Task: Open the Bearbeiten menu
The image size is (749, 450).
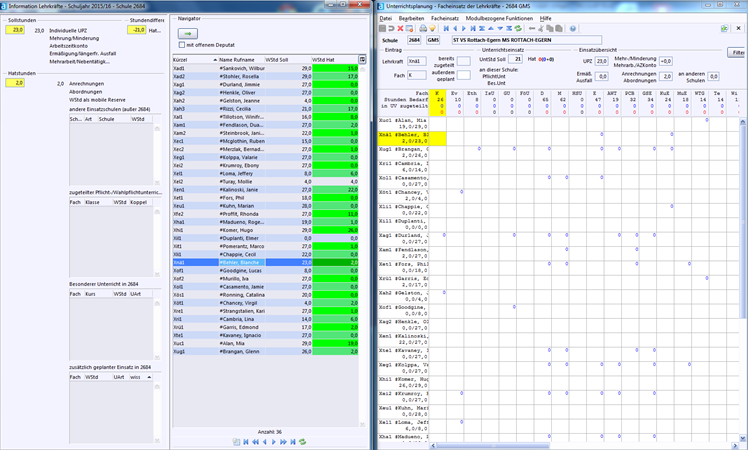Action: point(411,18)
